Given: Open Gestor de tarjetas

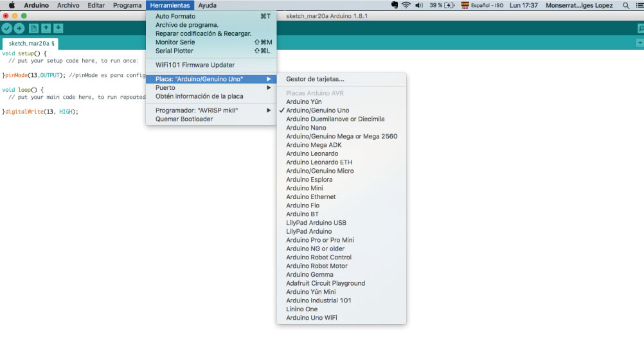Looking at the screenshot, I should (341, 79).
